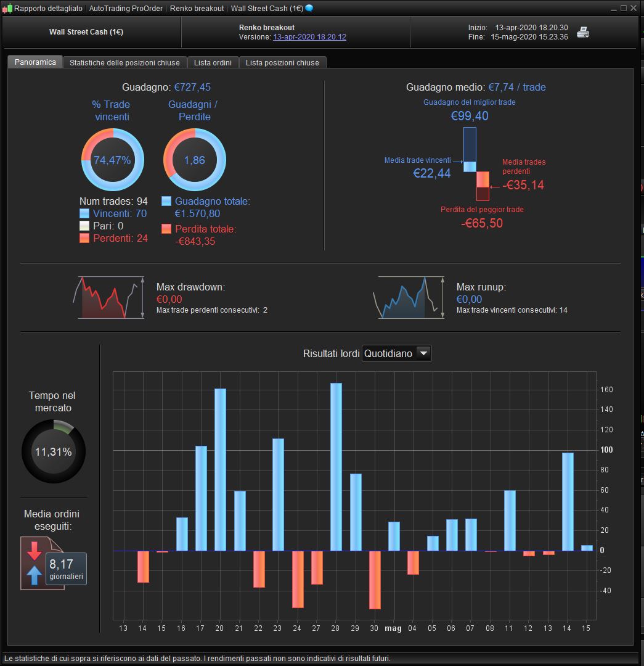Click the chat bubble icon in title bar
The height and width of the screenshot is (666, 644).
[x=309, y=8]
